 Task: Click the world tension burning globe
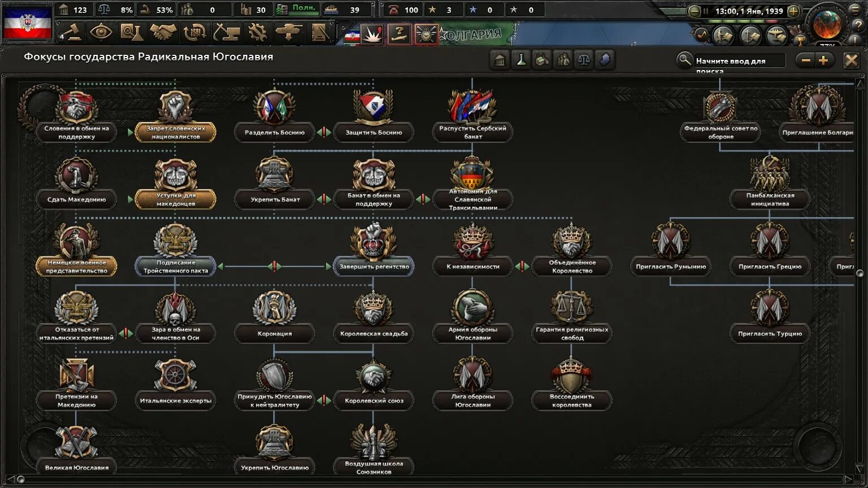[x=827, y=24]
